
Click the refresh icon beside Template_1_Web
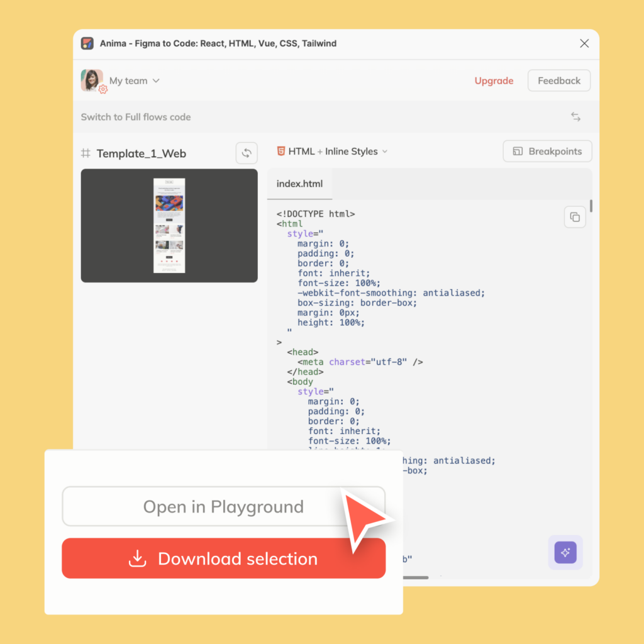[x=246, y=153]
